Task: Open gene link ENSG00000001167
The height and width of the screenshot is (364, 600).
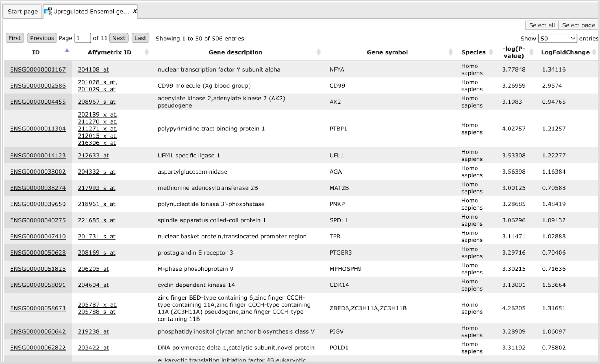Action: point(38,69)
